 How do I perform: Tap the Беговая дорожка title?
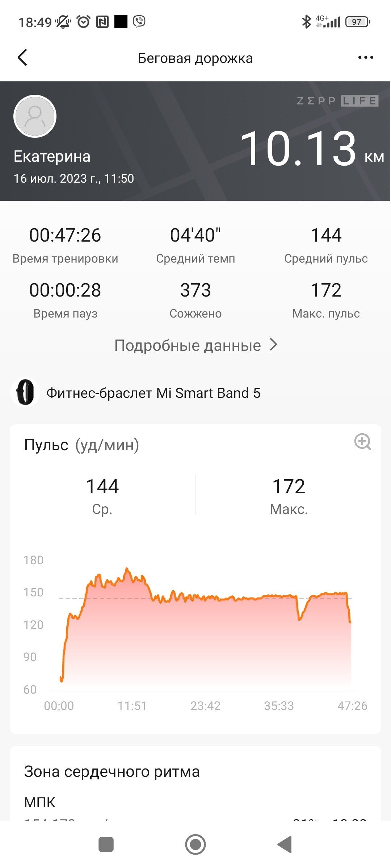pos(195,58)
